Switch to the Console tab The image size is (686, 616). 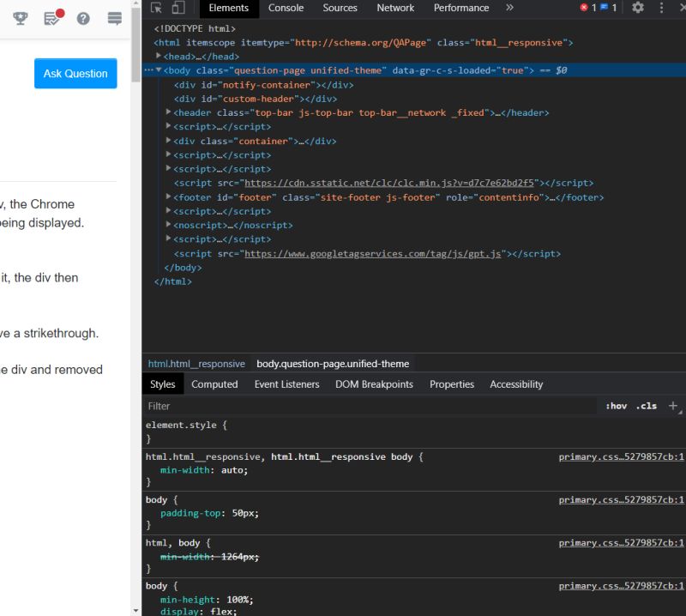(x=286, y=8)
